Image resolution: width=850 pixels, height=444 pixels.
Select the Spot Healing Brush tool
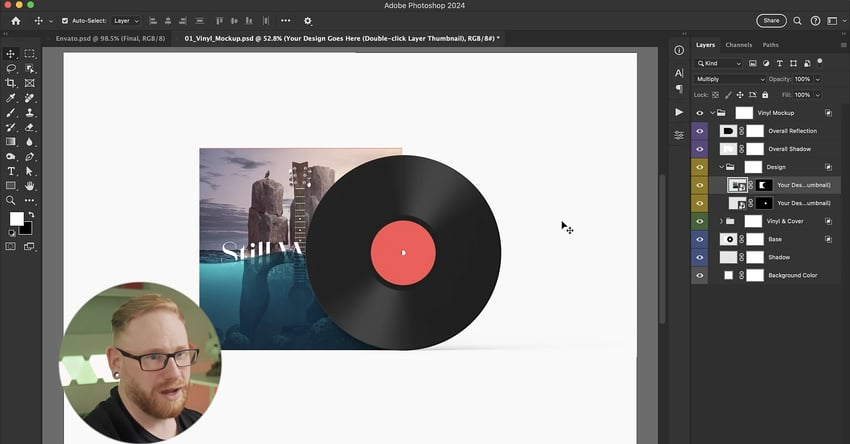pos(29,98)
